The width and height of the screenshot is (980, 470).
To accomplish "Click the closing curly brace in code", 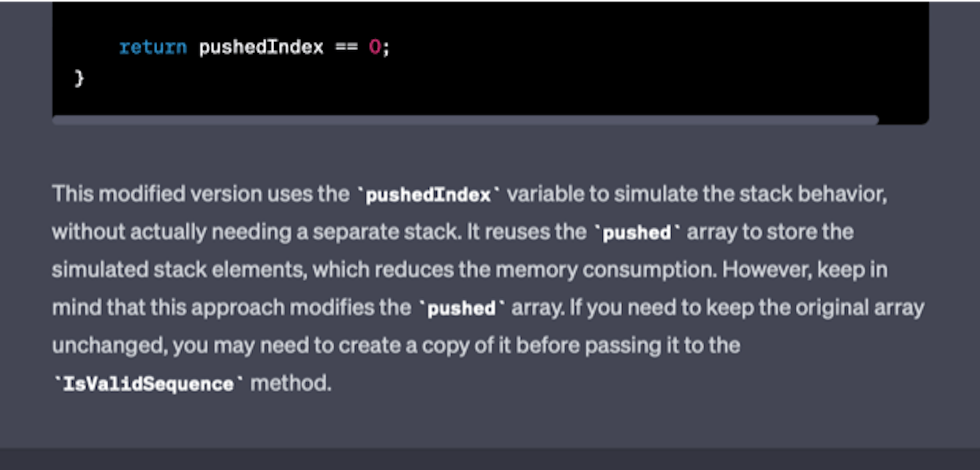I will [x=79, y=79].
